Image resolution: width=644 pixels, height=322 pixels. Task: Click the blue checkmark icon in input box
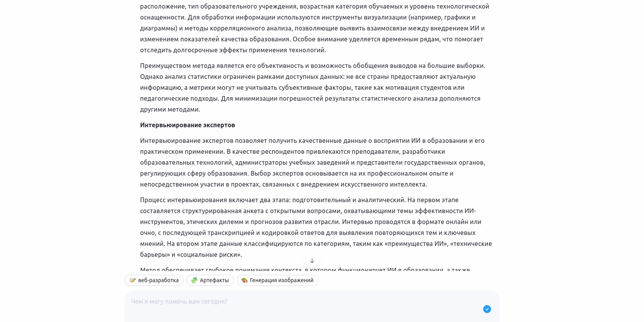click(x=487, y=309)
